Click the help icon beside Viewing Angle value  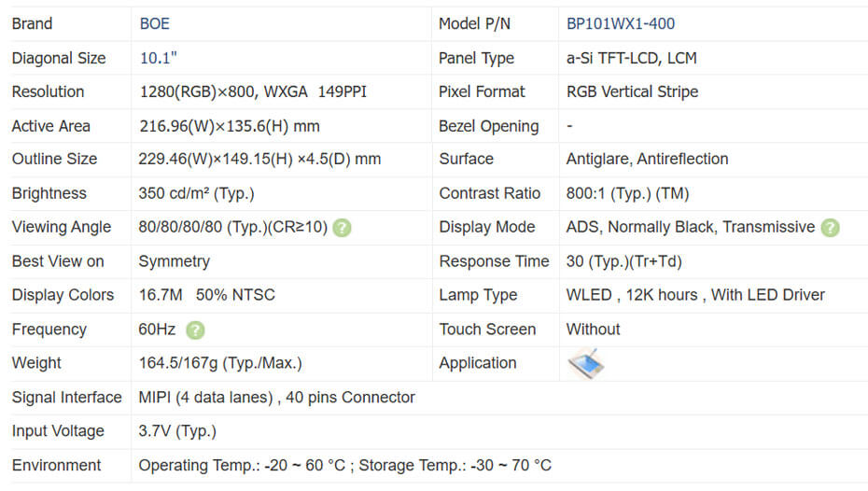[343, 228]
